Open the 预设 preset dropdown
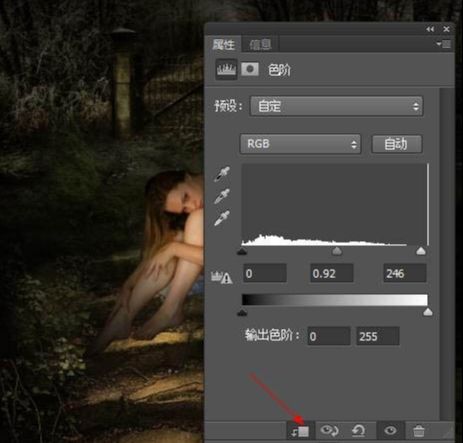This screenshot has height=443, width=463. click(x=337, y=106)
